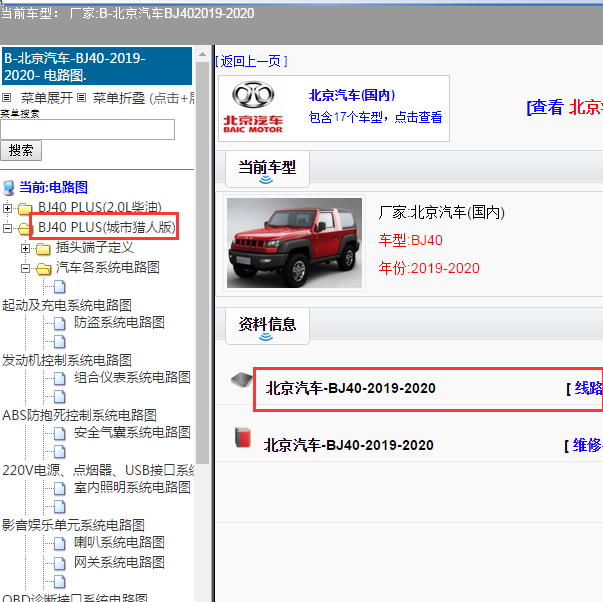
Task: Click the page icon beside 组合仪表系统电路图
Action: [x=60, y=379]
